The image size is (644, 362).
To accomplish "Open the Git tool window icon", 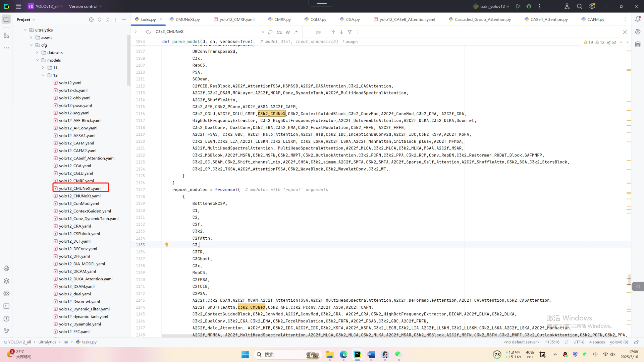I will tap(6, 331).
